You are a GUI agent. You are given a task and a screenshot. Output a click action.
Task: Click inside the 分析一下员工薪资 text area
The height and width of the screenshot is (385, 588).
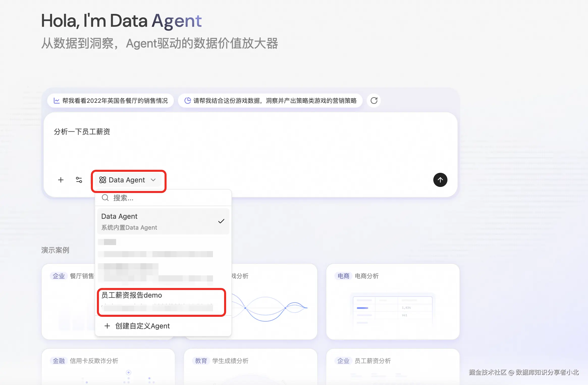250,147
